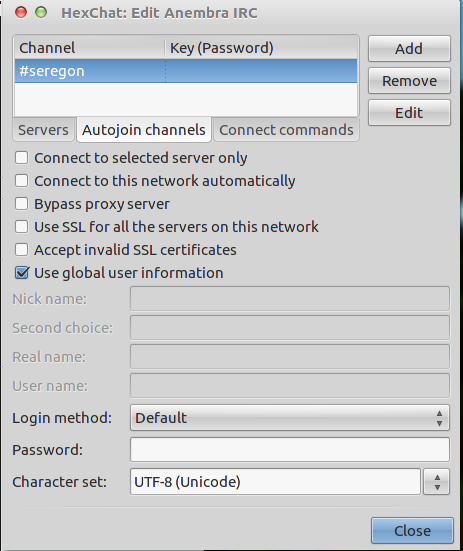
Task: Check Bypass proxy server option
Action: 21,204
